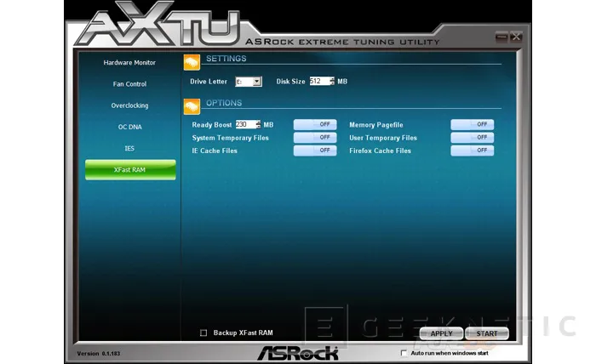This screenshot has width=596, height=364.
Task: Click the SETTINGS heading text
Action: [x=226, y=59]
